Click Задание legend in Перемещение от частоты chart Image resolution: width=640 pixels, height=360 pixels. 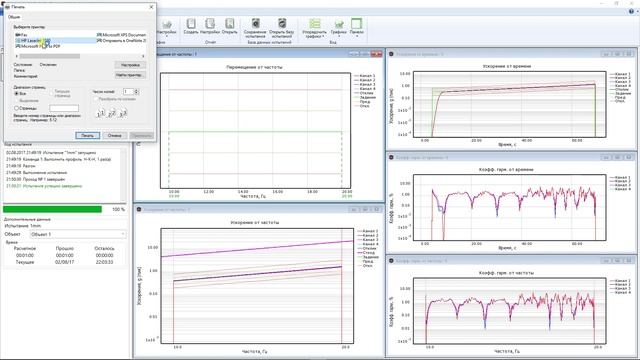[x=364, y=98]
